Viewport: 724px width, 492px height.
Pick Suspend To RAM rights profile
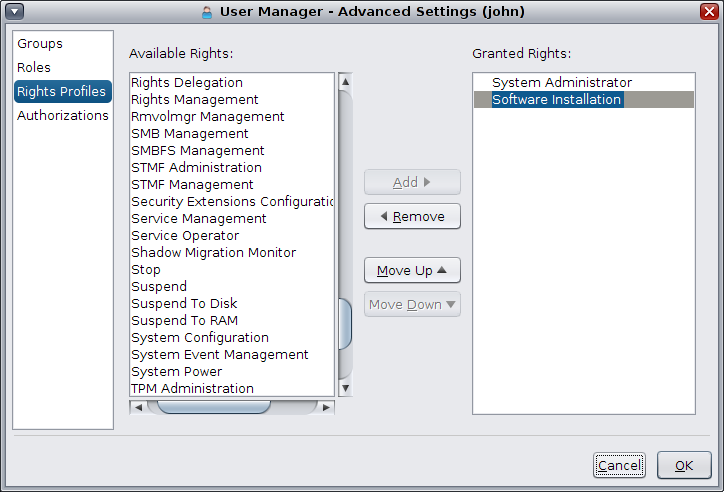point(184,321)
